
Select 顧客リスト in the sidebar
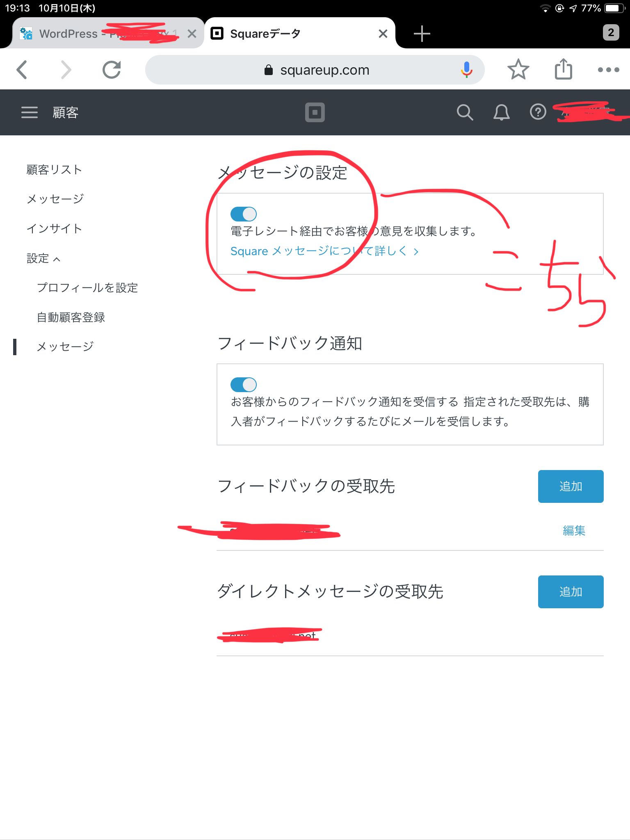[x=54, y=170]
